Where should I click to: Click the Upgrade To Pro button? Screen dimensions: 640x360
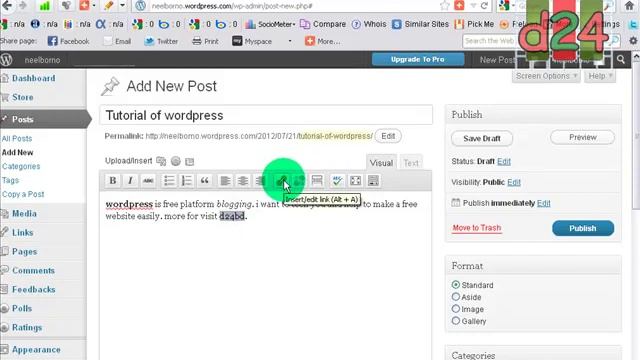point(418,60)
